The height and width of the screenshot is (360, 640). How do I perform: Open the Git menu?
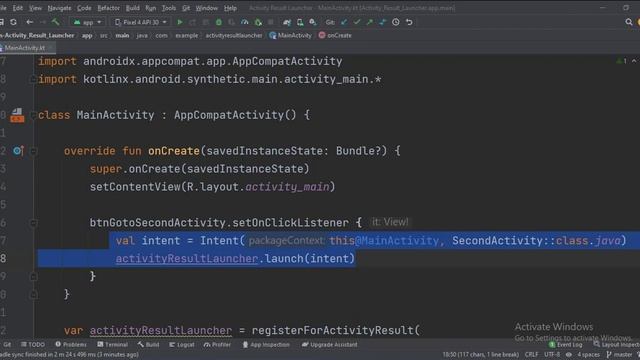[x=186, y=8]
